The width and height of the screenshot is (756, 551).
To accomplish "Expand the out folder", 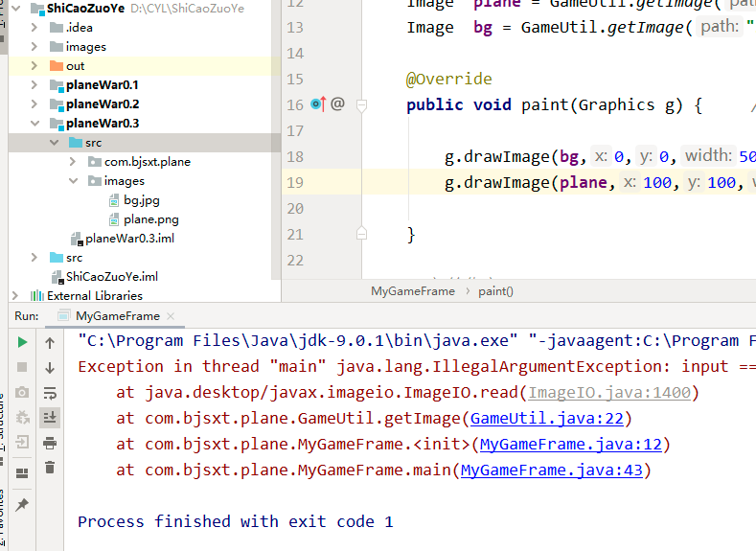I will point(34,65).
